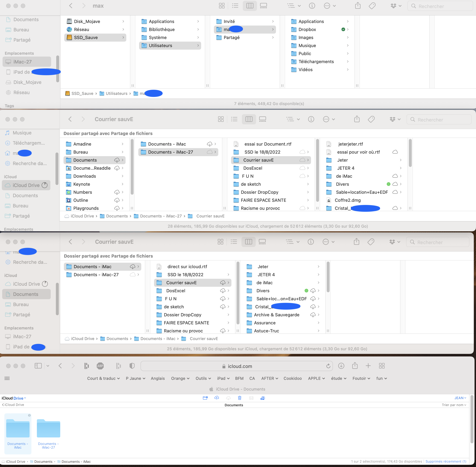Click the iCloud Drive trash delete icon

tap(240, 398)
